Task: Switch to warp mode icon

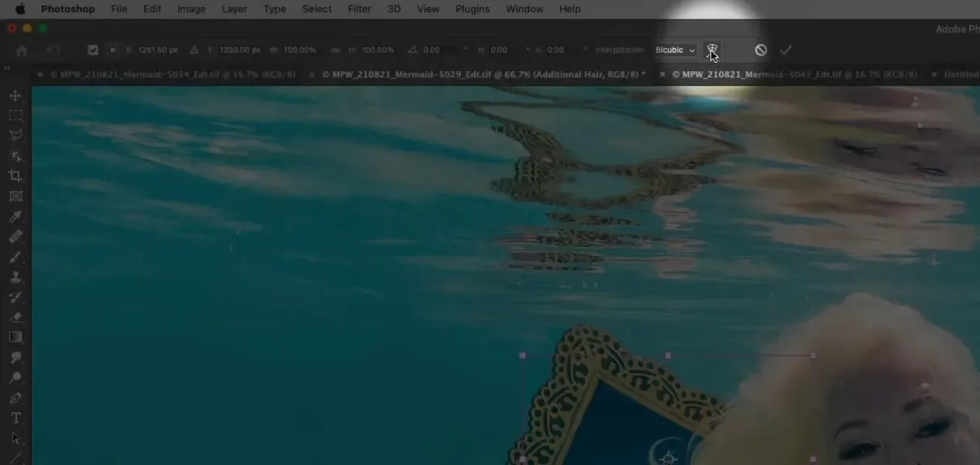Action: pyautogui.click(x=712, y=50)
